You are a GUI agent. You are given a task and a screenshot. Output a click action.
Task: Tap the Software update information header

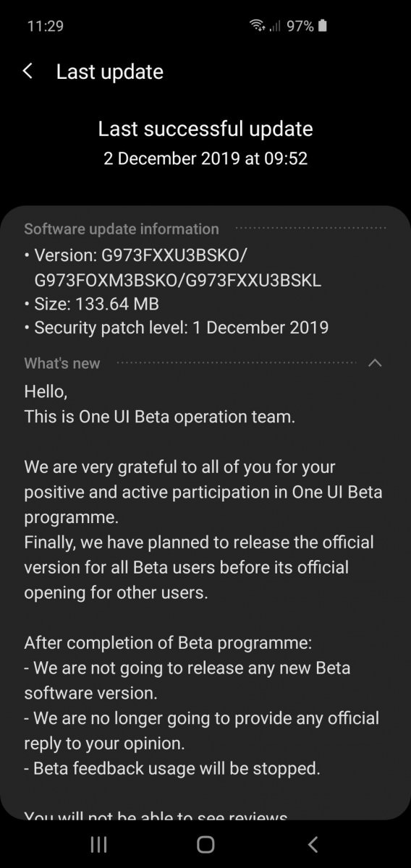[122, 229]
